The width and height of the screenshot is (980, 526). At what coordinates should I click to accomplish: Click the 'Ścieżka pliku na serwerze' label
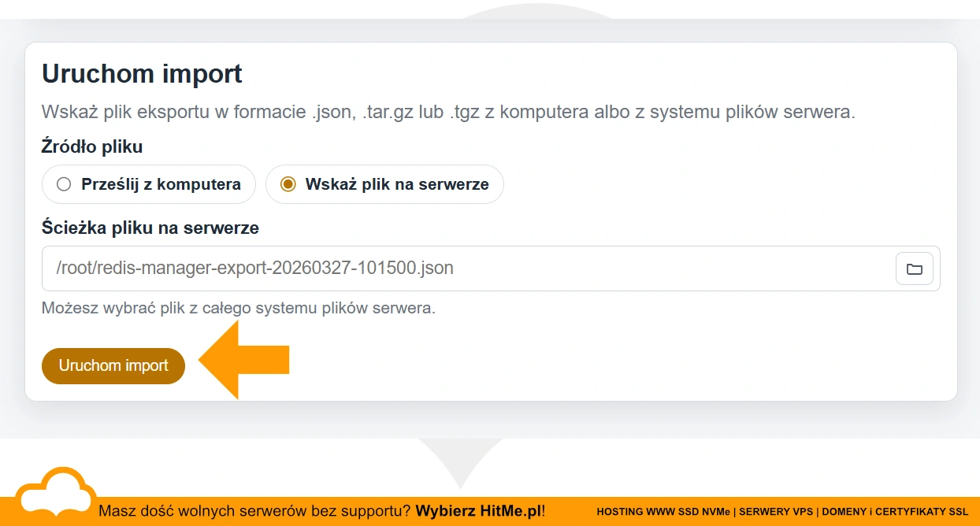150,228
